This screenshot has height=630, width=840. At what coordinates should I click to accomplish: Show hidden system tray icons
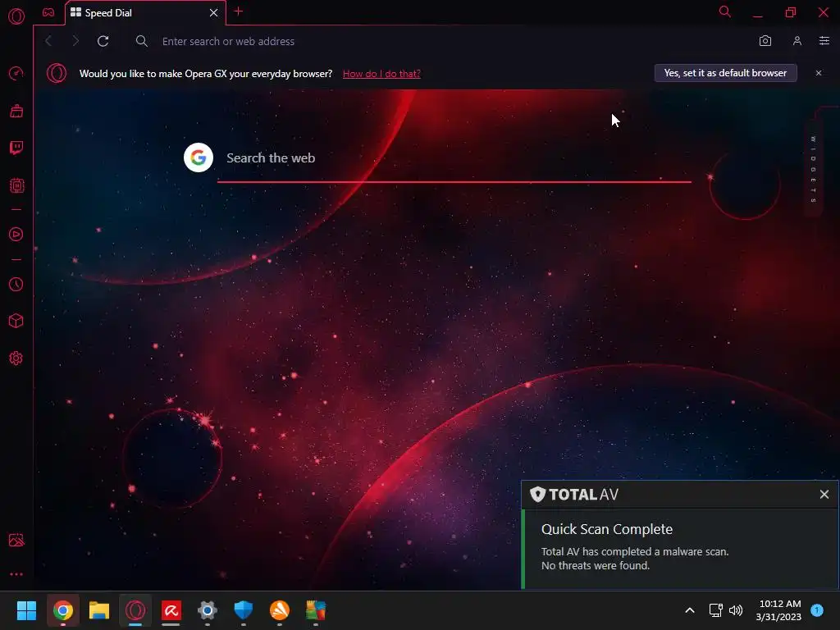[x=690, y=610]
